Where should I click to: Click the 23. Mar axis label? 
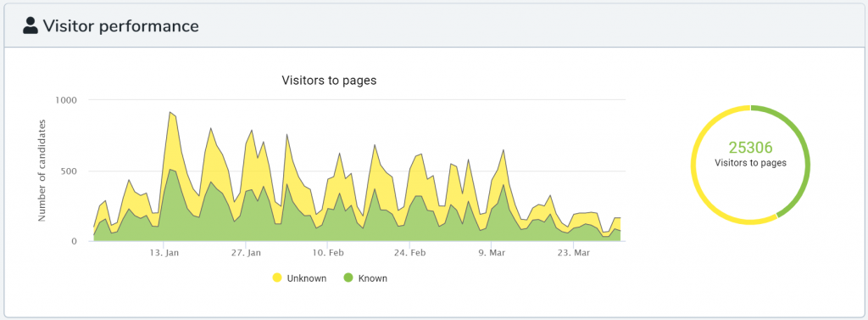point(574,253)
